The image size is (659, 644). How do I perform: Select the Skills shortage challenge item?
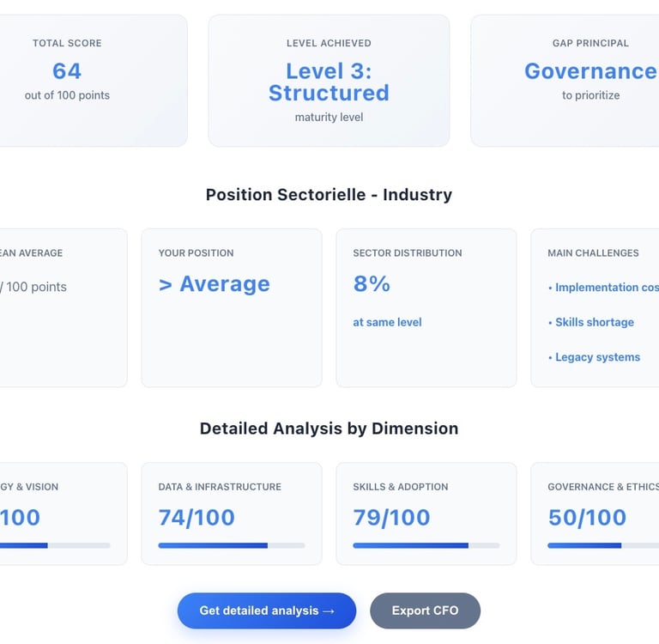[x=594, y=322]
